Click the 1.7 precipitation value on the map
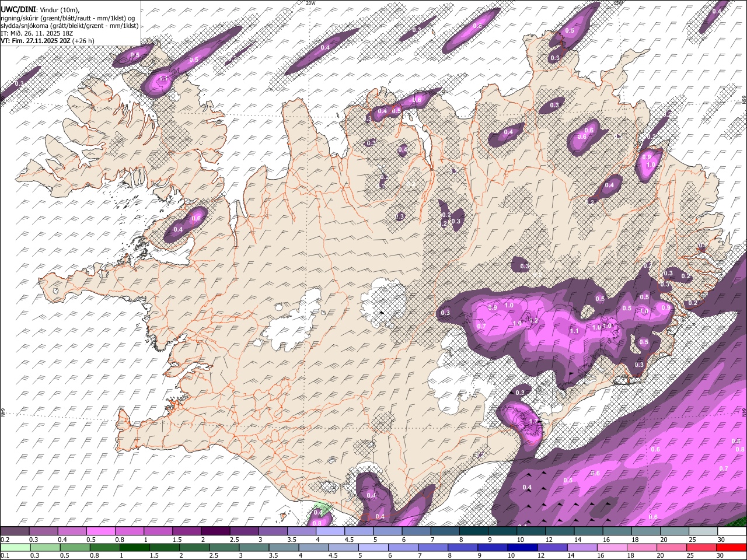This screenshot has height=560, width=747. coord(533,421)
